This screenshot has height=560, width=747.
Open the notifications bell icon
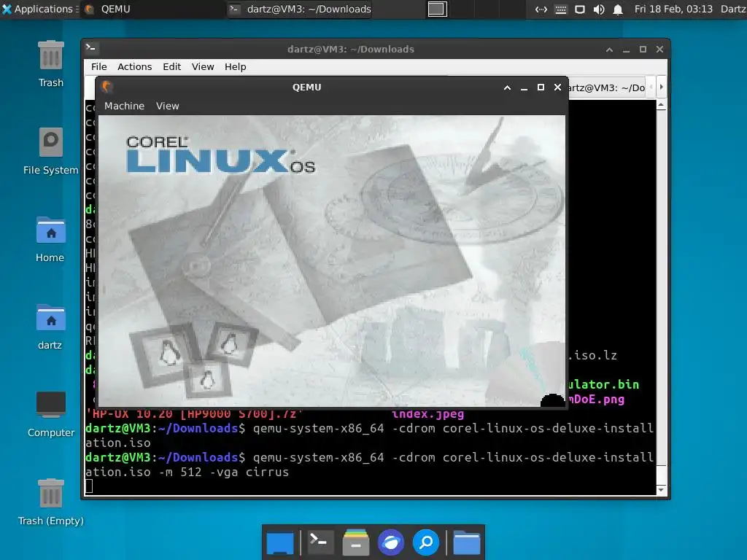point(618,9)
